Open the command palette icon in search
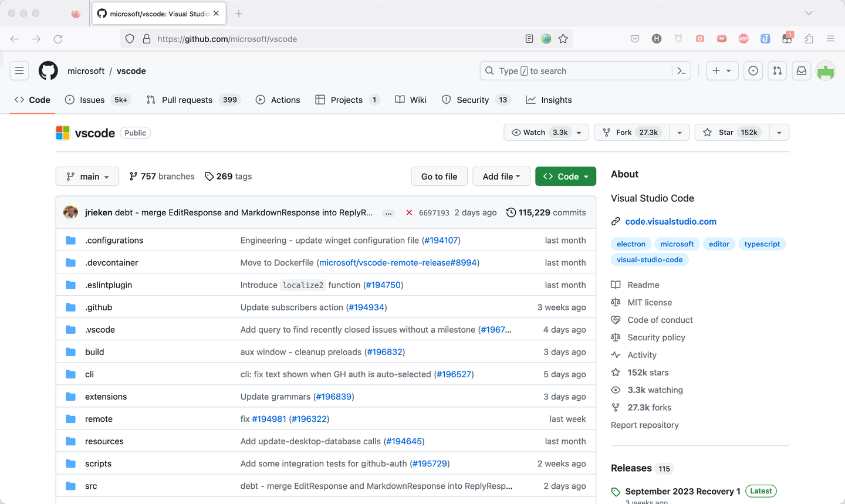 pos(681,71)
